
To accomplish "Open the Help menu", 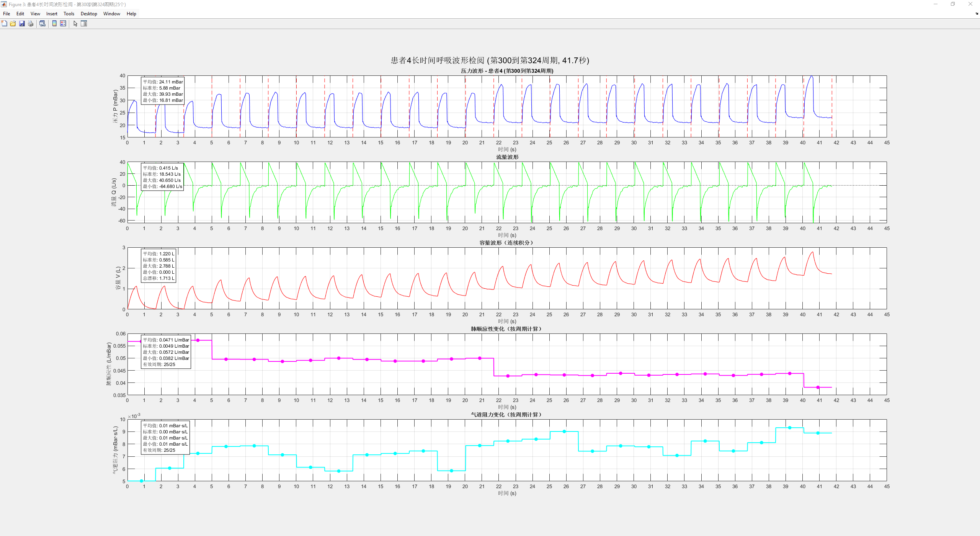I will [131, 14].
